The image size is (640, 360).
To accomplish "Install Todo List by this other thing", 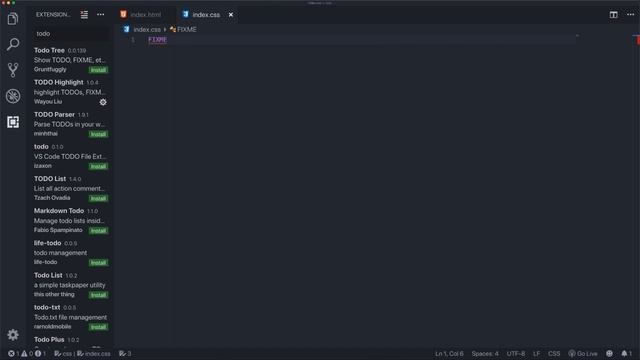I will 98,295.
